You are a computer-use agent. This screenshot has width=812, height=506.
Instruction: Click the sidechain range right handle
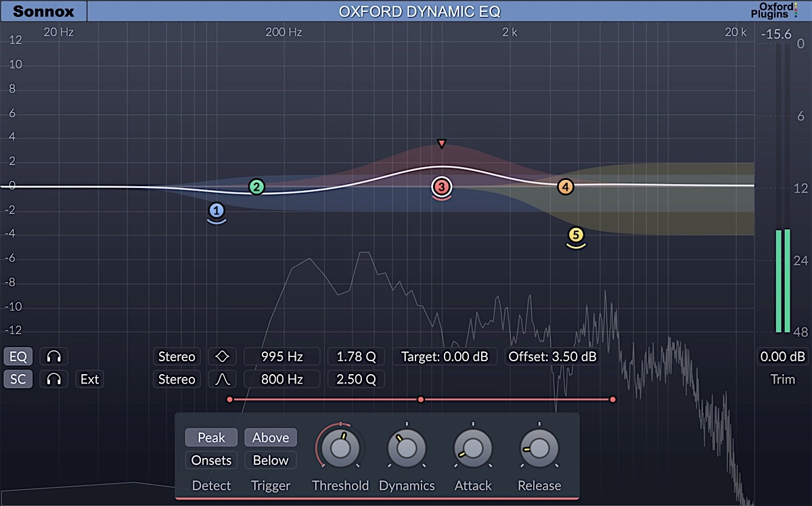(612, 400)
